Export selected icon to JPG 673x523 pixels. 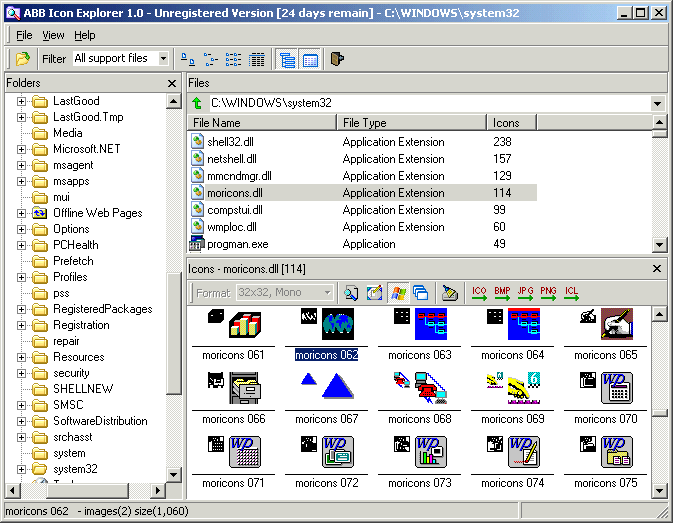(525, 293)
